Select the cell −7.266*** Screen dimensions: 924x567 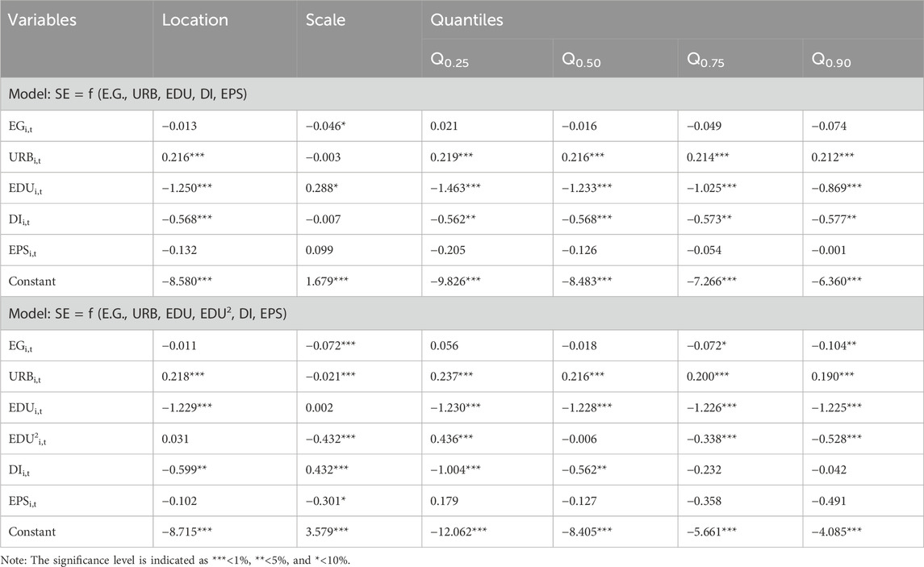click(712, 281)
